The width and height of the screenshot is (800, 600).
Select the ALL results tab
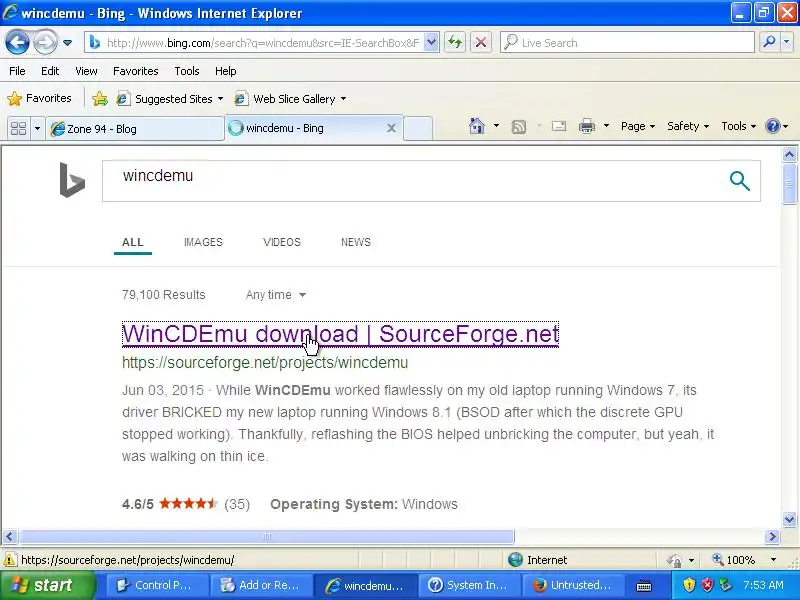pyautogui.click(x=133, y=242)
